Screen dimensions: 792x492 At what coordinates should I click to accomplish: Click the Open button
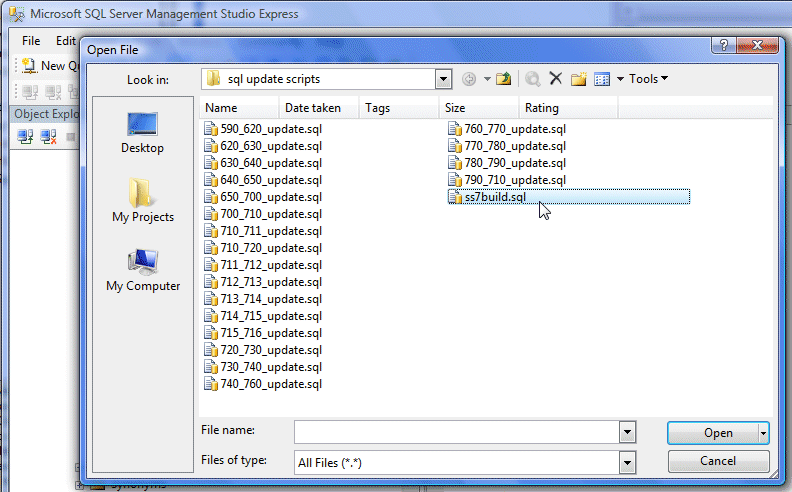point(712,433)
